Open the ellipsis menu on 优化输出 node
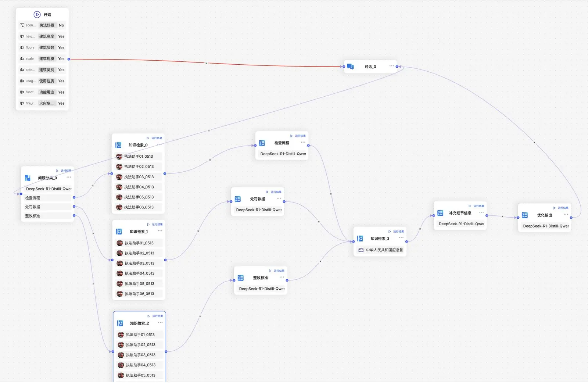 point(566,214)
